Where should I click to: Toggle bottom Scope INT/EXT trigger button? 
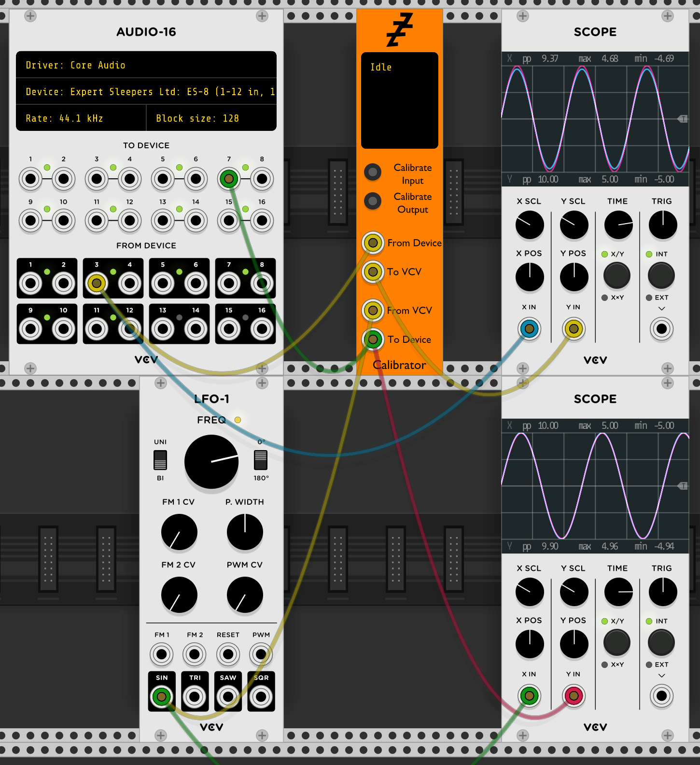(x=661, y=643)
